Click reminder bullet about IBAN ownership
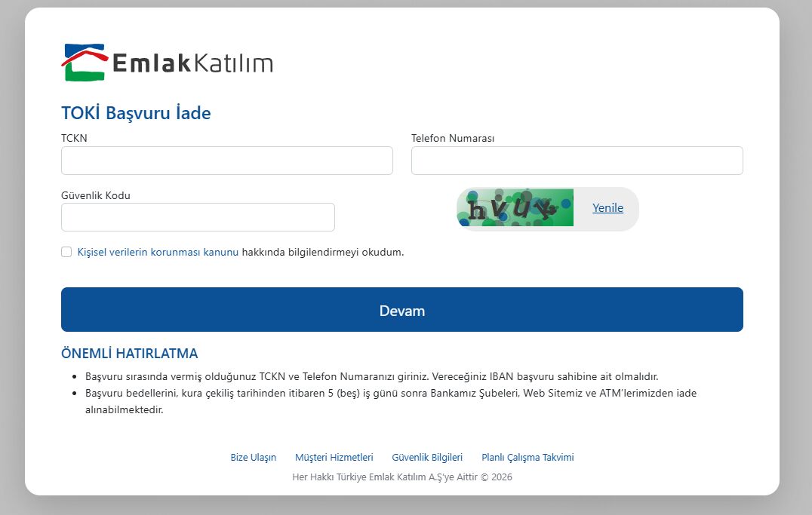 pos(372,376)
